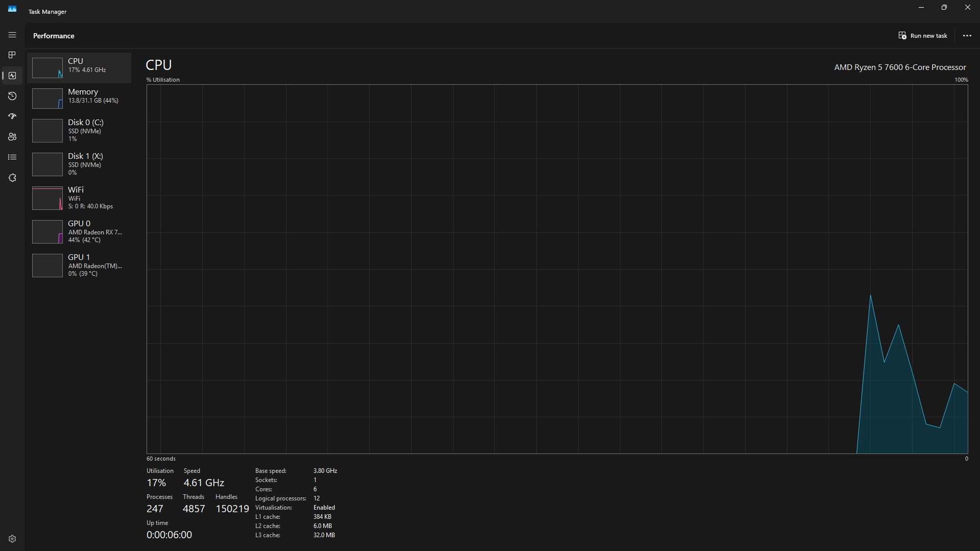This screenshot has height=551, width=980.
Task: Select the CPU performance item
Action: [x=79, y=68]
